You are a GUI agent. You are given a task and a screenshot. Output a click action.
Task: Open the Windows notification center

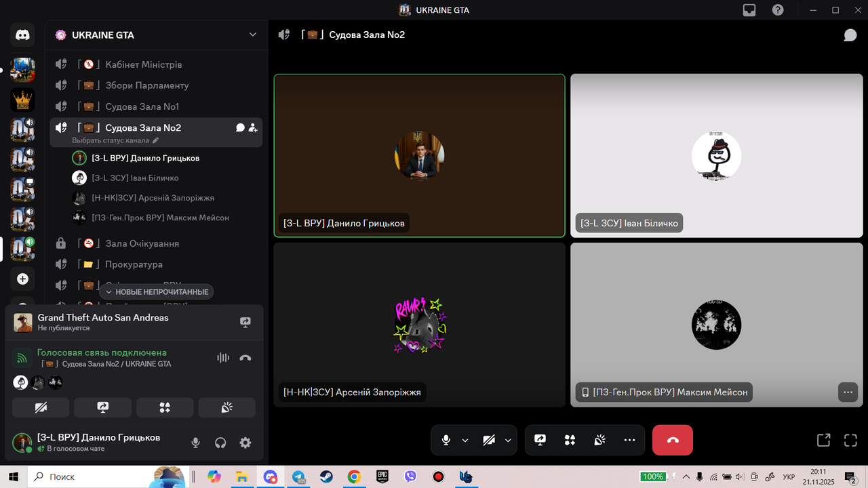click(850, 476)
